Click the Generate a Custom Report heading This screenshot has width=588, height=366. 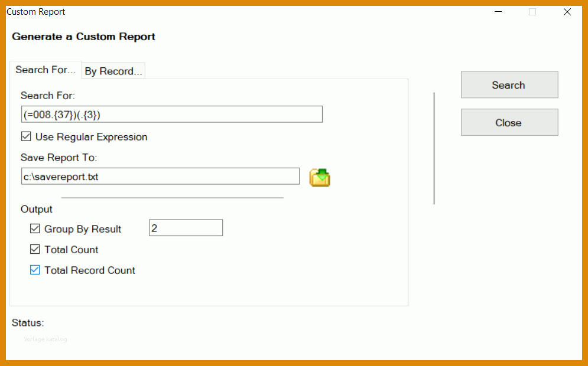coord(84,37)
